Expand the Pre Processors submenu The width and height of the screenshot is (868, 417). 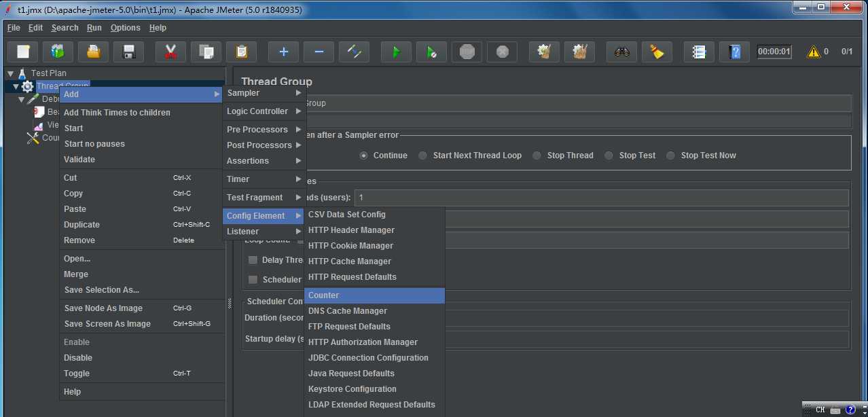264,130
